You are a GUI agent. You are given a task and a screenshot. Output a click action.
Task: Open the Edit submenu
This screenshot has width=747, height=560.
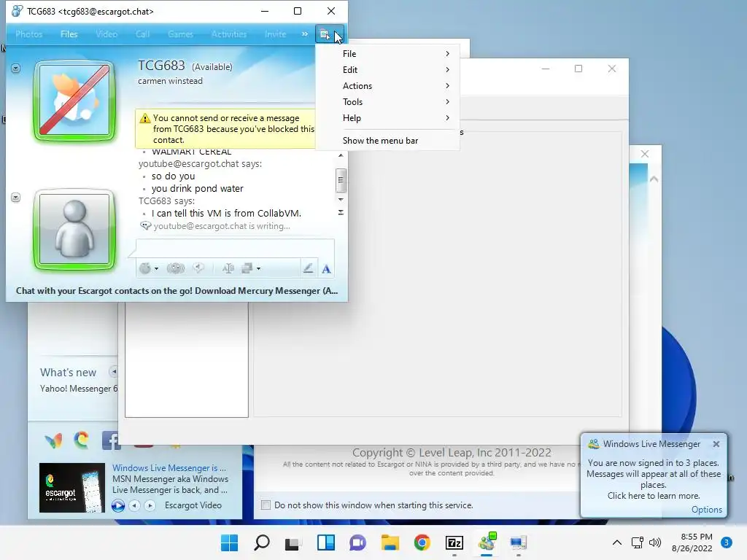387,70
